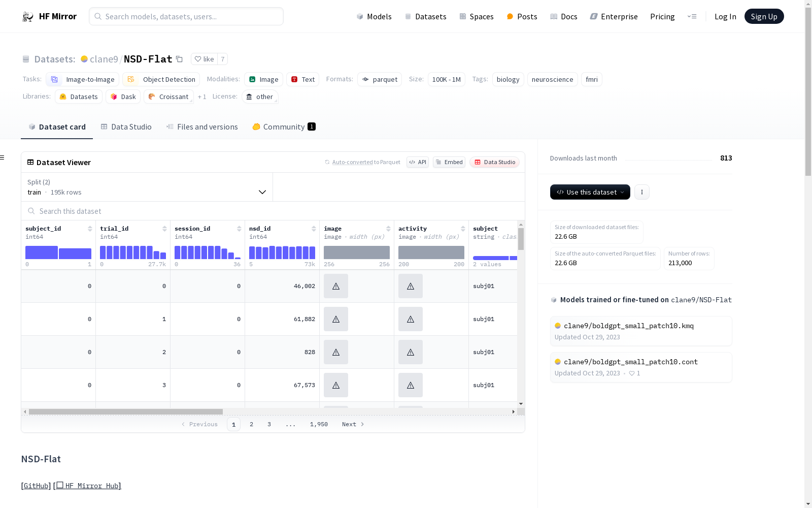Open the image warning icon for nsd_id 46,002

(x=336, y=286)
